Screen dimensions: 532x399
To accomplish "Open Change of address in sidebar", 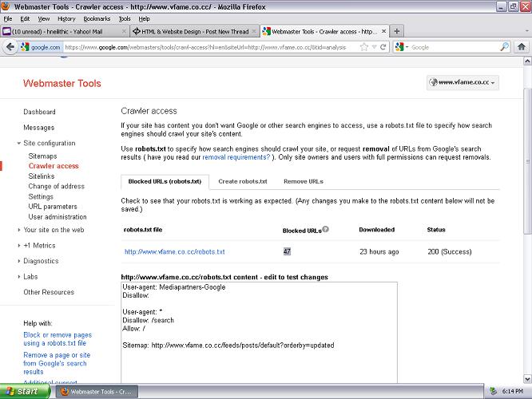I will 57,186.
